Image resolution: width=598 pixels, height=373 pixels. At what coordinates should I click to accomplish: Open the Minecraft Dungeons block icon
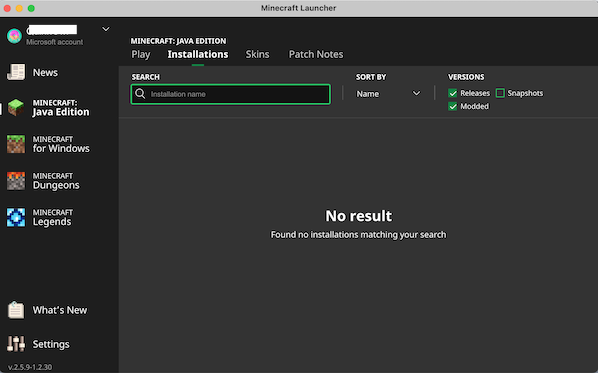pos(16,181)
